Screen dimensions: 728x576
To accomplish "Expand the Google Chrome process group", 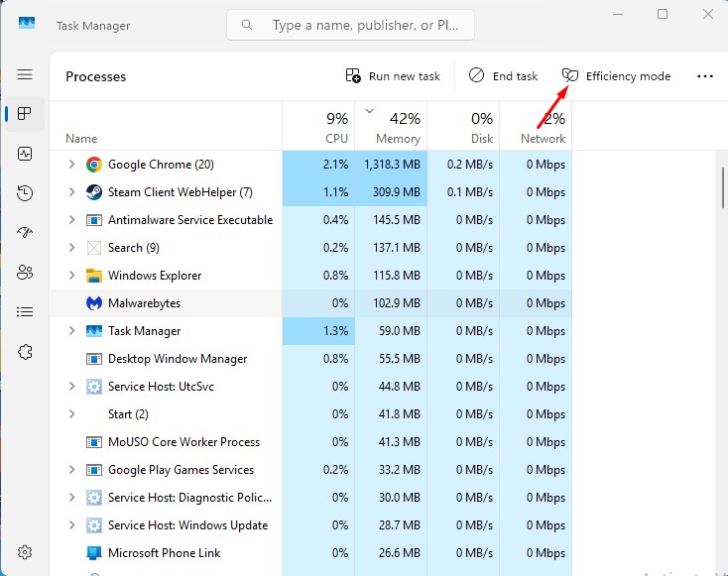I will point(71,165).
